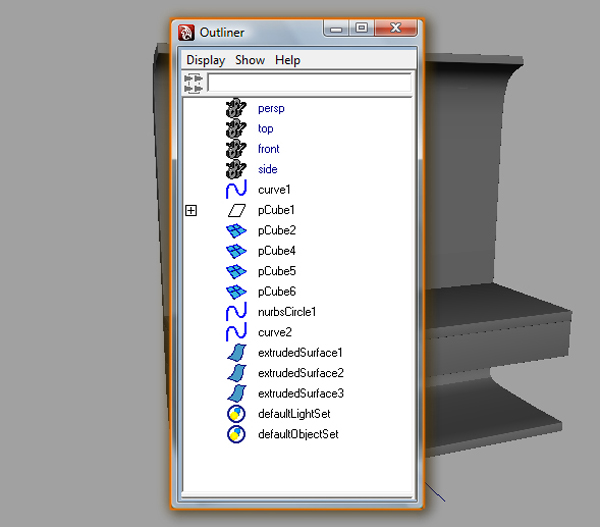Select the persp camera entry
The width and height of the screenshot is (600, 527).
(271, 109)
